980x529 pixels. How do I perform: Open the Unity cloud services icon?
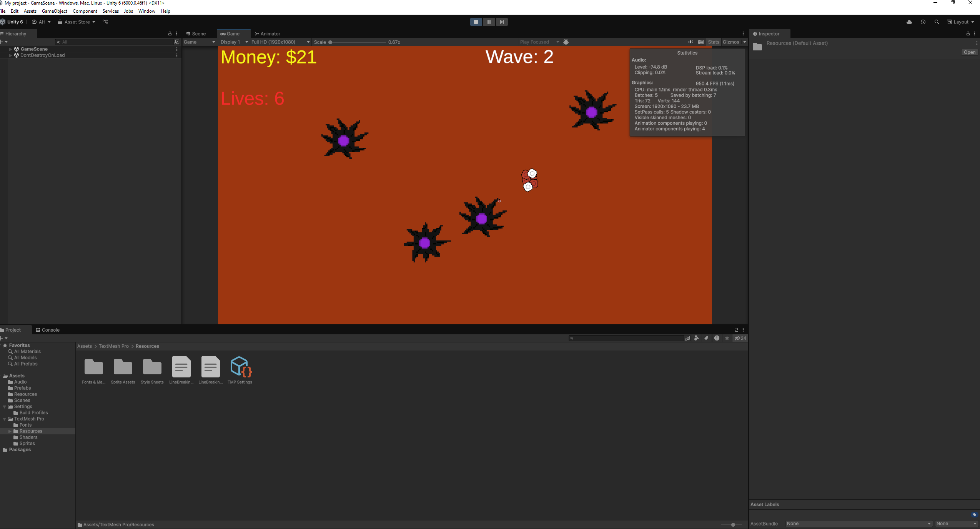[x=909, y=22]
